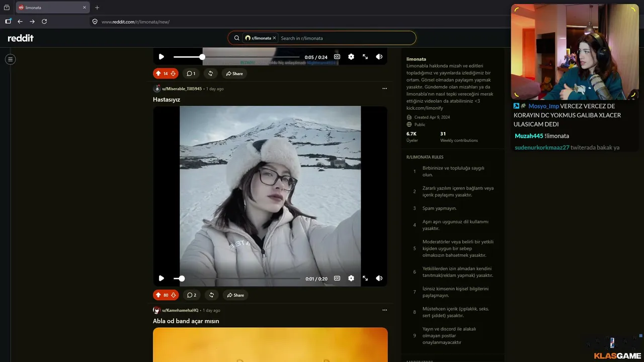Select the limonata browser tab
Image resolution: width=644 pixels, height=362 pixels.
pos(53,8)
